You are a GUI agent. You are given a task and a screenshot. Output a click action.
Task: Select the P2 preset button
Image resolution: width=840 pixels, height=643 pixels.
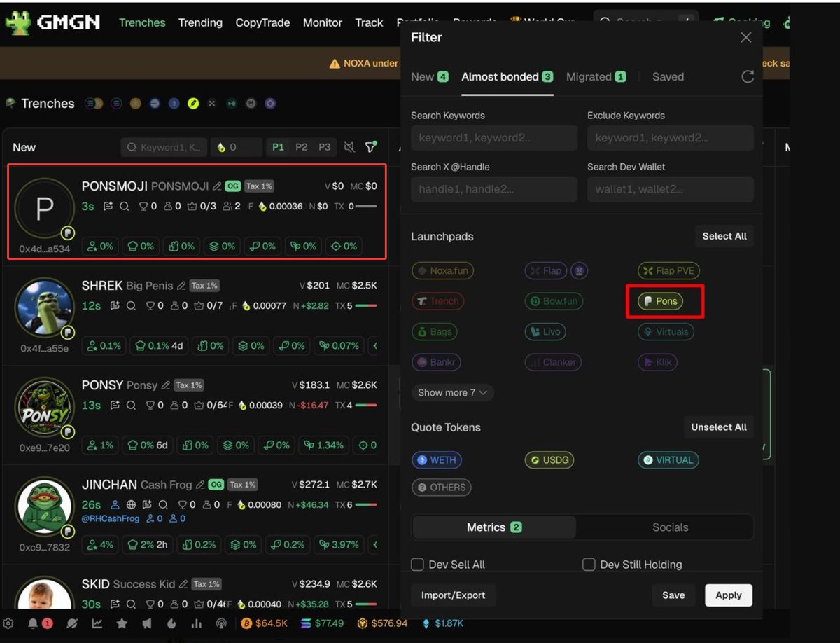[x=302, y=147]
